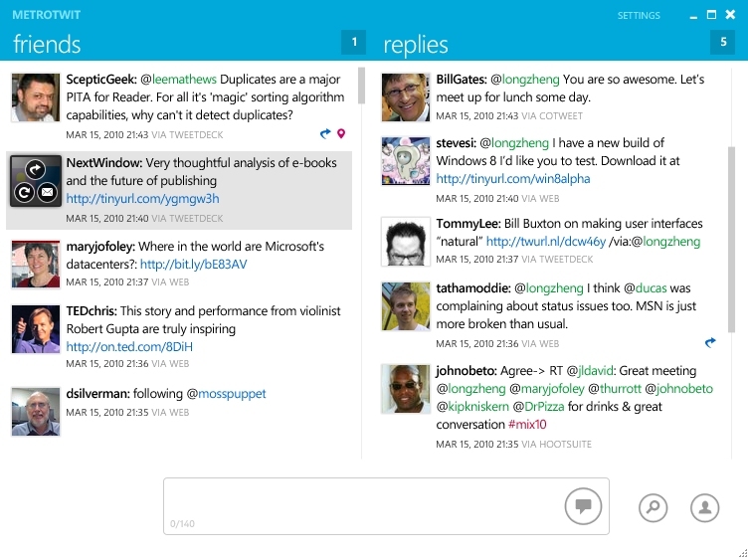Click the replies unread count badge
748x560 pixels.
tap(723, 43)
